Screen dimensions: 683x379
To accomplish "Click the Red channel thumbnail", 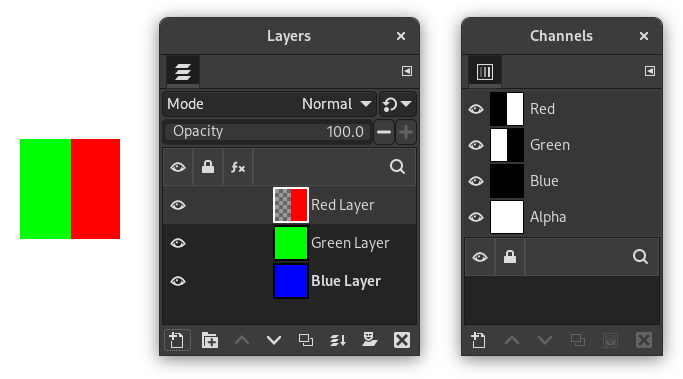I will [507, 109].
